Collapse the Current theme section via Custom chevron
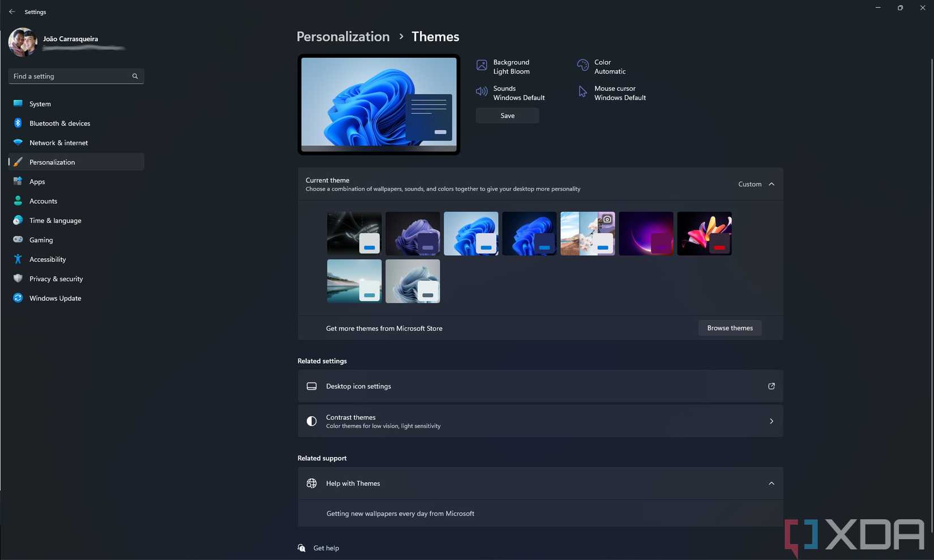Viewport: 934px width, 560px height. (772, 184)
